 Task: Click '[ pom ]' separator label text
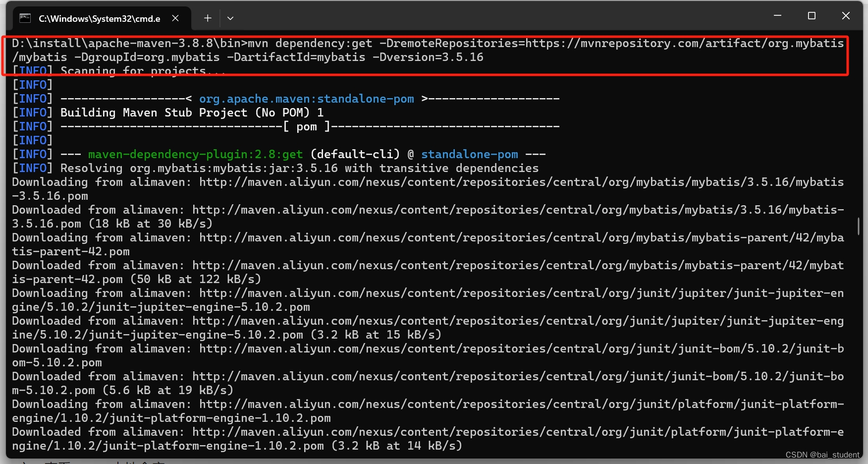[307, 126]
